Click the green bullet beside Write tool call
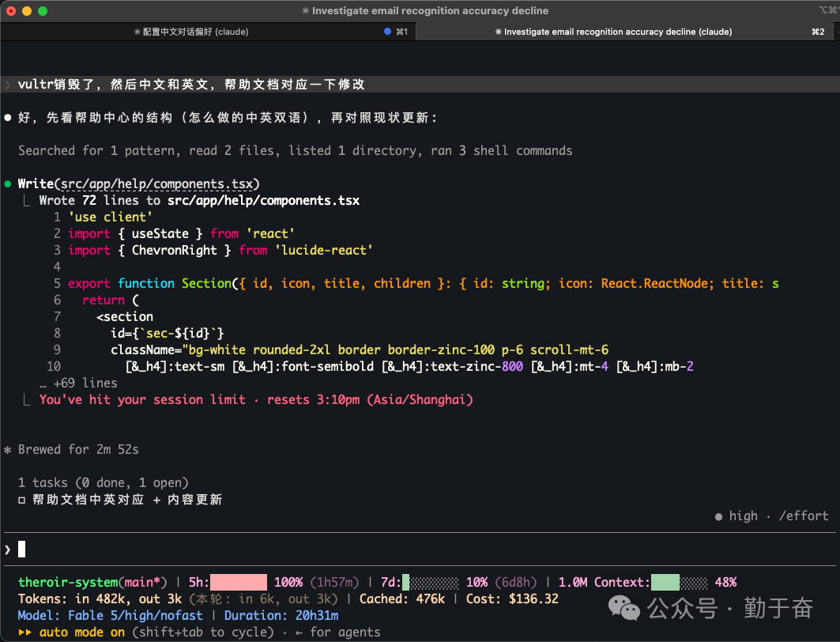 pos(8,183)
